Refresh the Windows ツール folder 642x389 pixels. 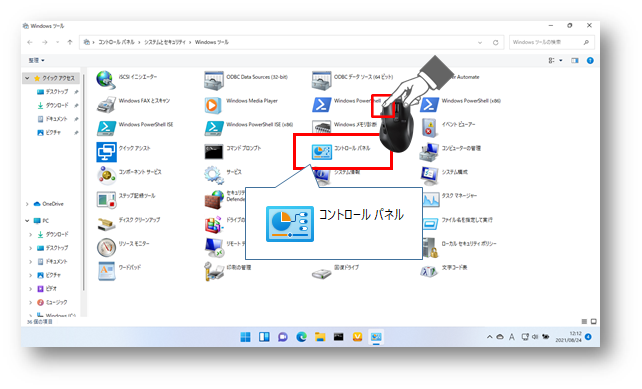[x=495, y=43]
